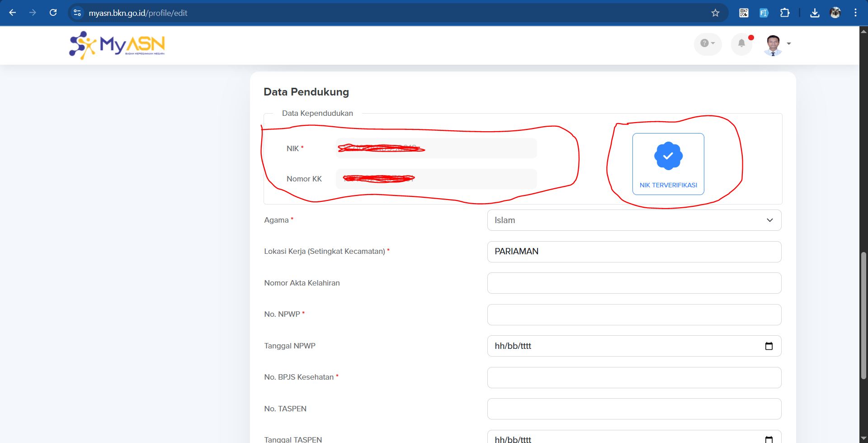Image resolution: width=868 pixels, height=443 pixels.
Task: Go back to the previous page
Action: click(13, 13)
